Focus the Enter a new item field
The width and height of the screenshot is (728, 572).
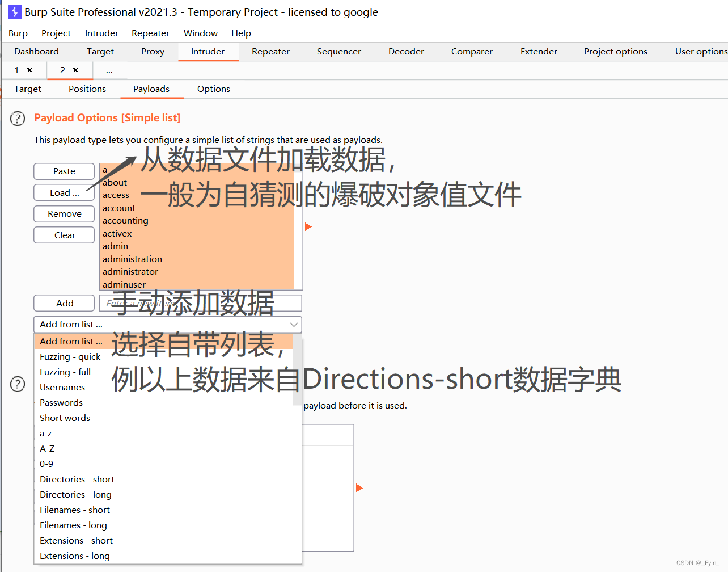[201, 304]
